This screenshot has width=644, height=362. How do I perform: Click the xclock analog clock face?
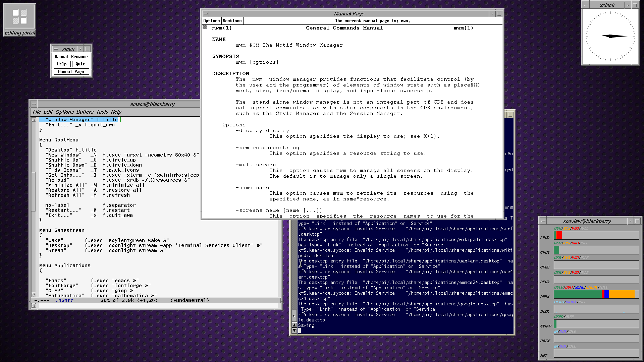(x=610, y=36)
